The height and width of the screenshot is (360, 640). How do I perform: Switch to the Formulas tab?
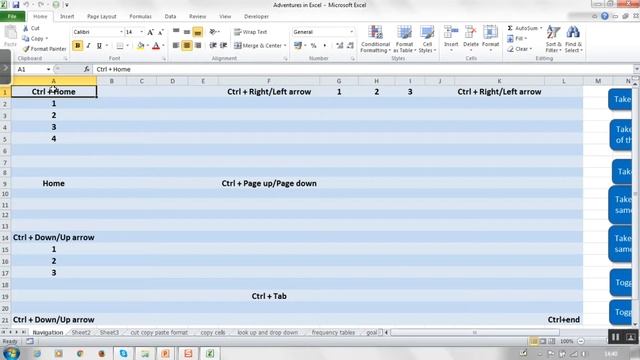pyautogui.click(x=140, y=16)
